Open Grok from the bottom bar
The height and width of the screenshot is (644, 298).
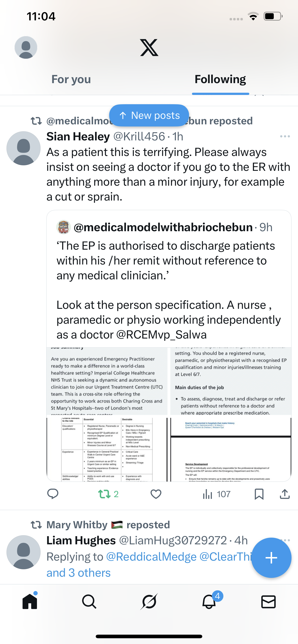coord(149,601)
